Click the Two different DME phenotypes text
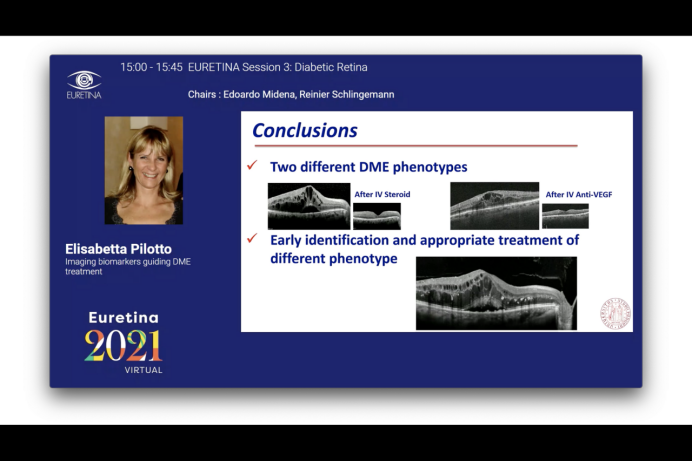The height and width of the screenshot is (462, 693). 368,167
